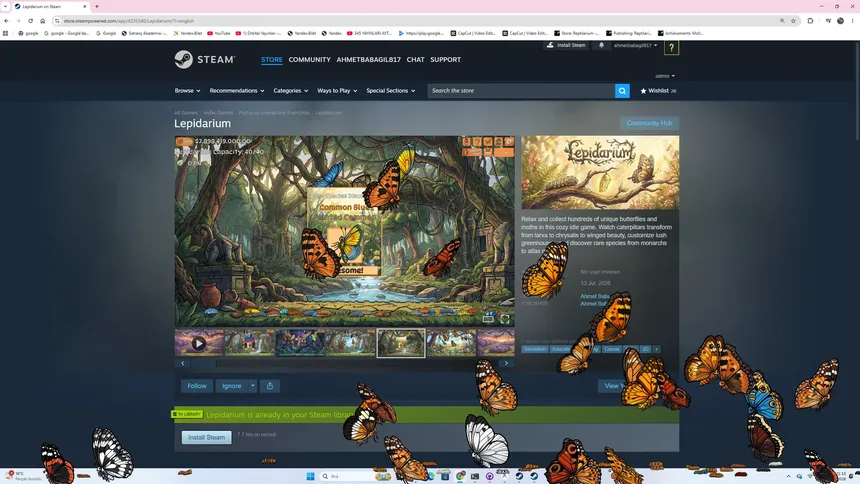This screenshot has height=484, width=860.
Task: Open the browser extensions puzzle icon
Action: (810, 21)
